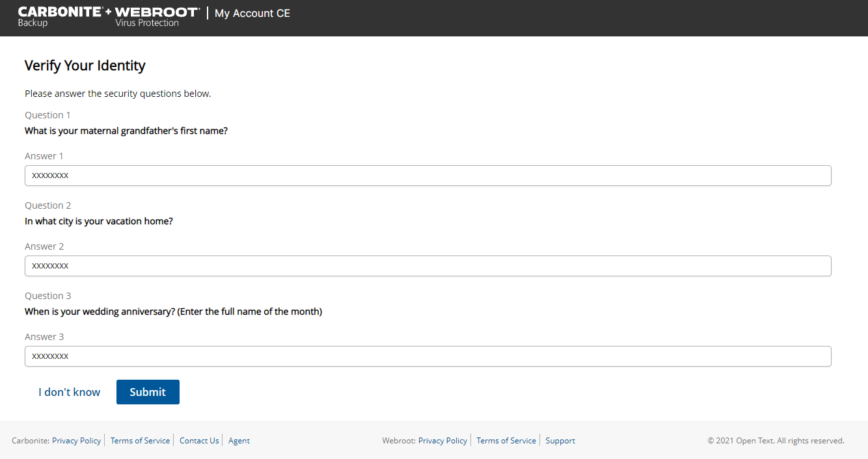868x459 pixels.
Task: Open Carbonite's Privacy Policy
Action: click(x=76, y=440)
